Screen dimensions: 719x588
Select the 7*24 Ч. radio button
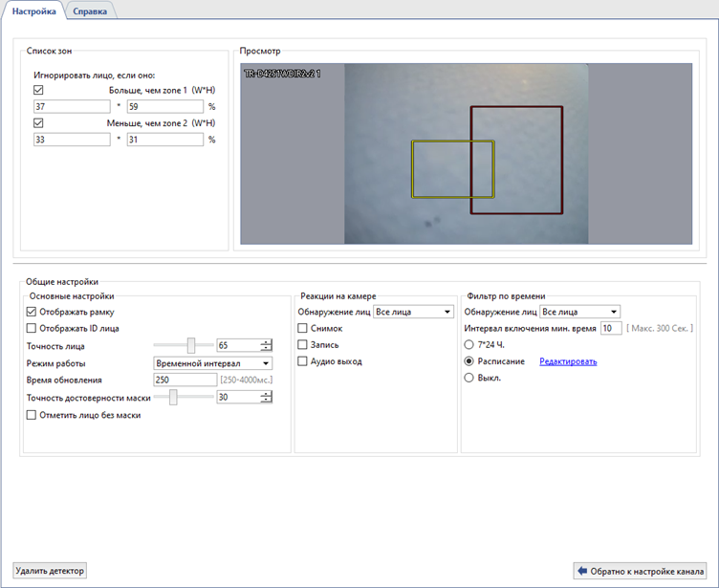coord(469,345)
